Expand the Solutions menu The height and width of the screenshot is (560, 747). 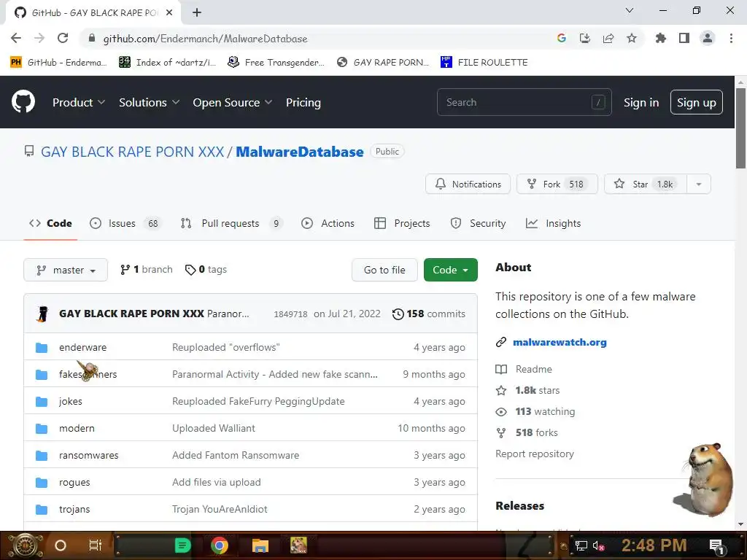pos(149,102)
